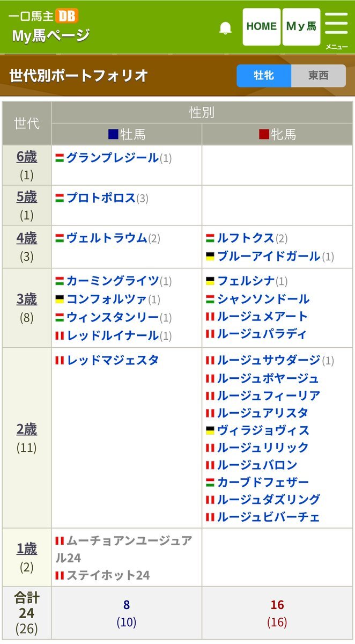Click the flag icon beside カーブドフェザー

tap(210, 482)
